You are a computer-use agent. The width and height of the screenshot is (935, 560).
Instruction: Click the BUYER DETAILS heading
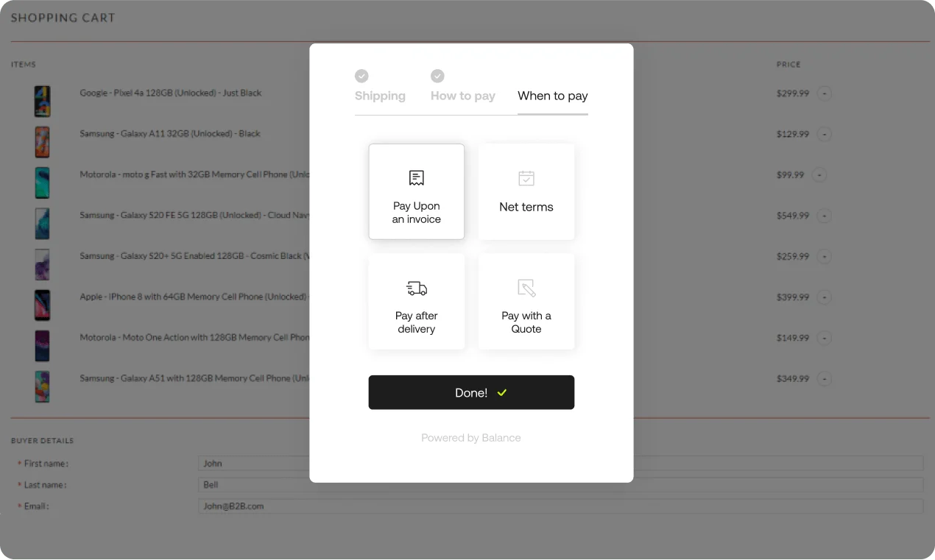tap(42, 441)
